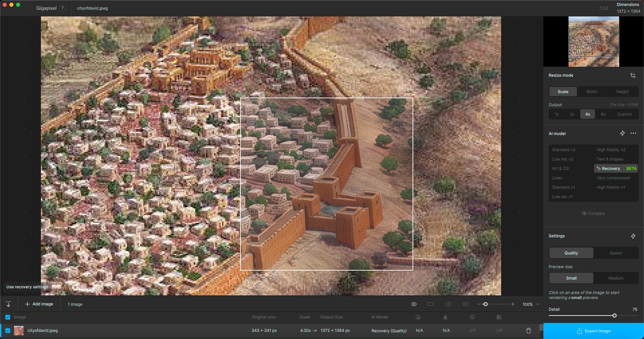Click the lightning icon beside Settings
Screen dimensions: 644x339
(633, 236)
